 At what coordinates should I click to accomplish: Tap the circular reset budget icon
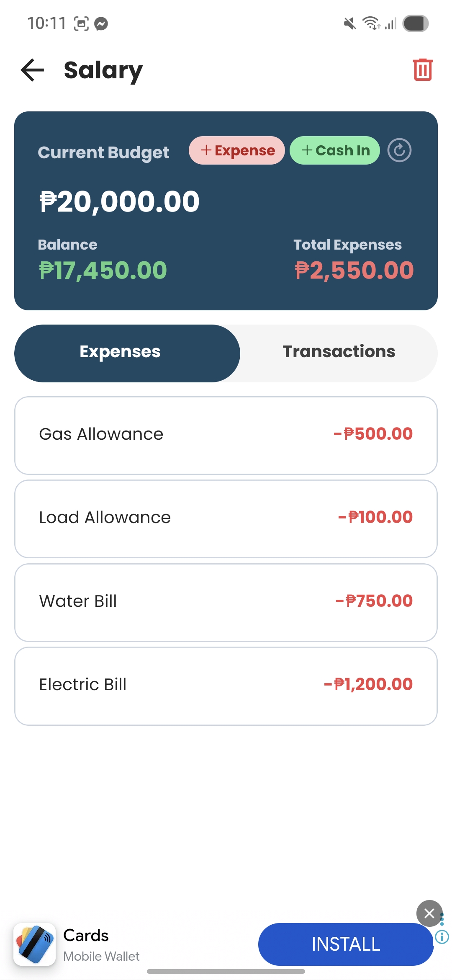tap(399, 150)
